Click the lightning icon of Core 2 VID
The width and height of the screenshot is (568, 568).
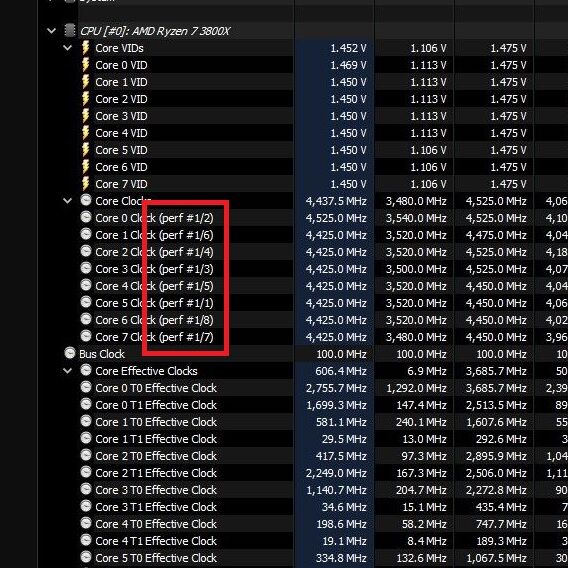[x=85, y=99]
